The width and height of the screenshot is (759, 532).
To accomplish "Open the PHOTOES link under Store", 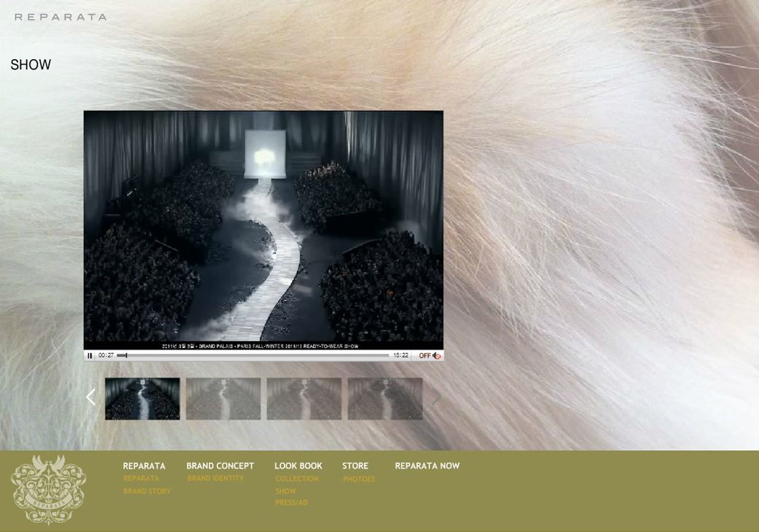I will coord(359,479).
